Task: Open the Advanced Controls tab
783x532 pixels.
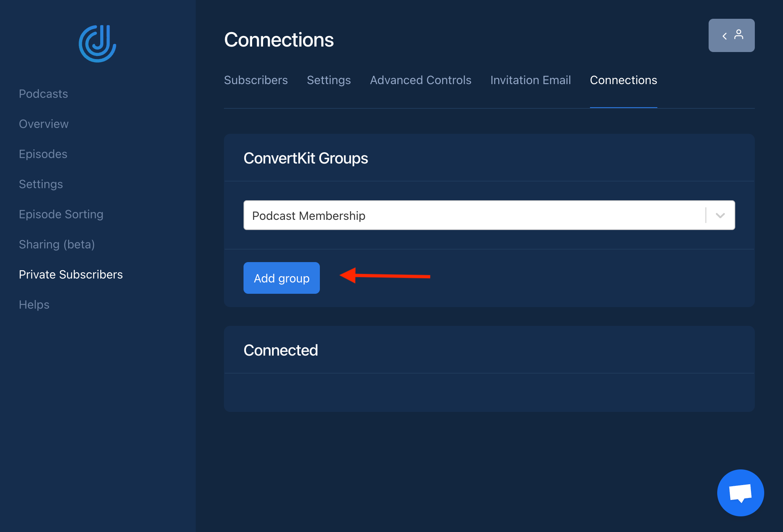Action: point(420,80)
